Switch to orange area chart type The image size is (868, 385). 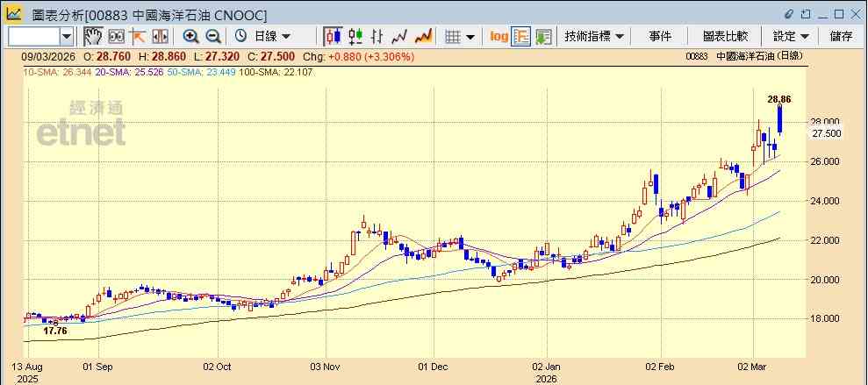pos(424,37)
